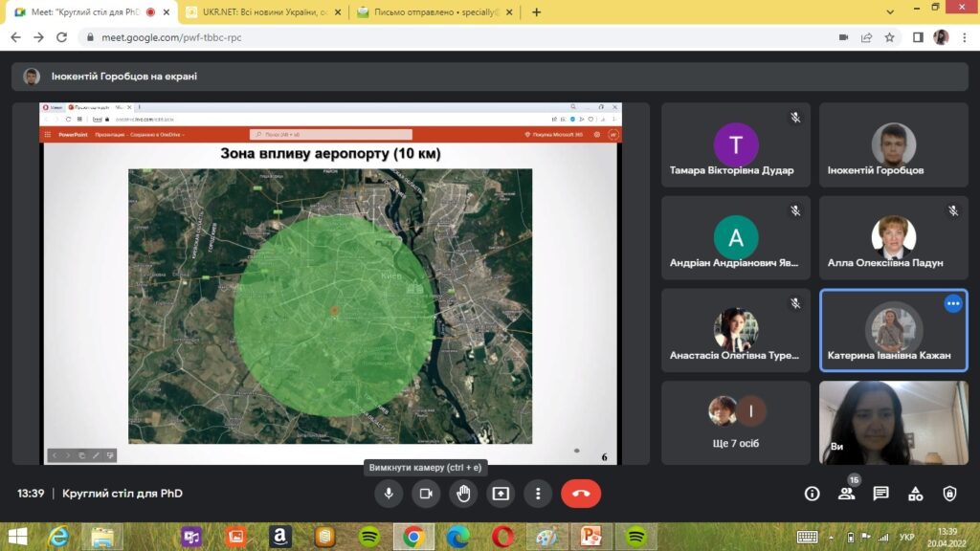Open the meeting details info icon
This screenshot has height=551, width=980.
(x=812, y=494)
